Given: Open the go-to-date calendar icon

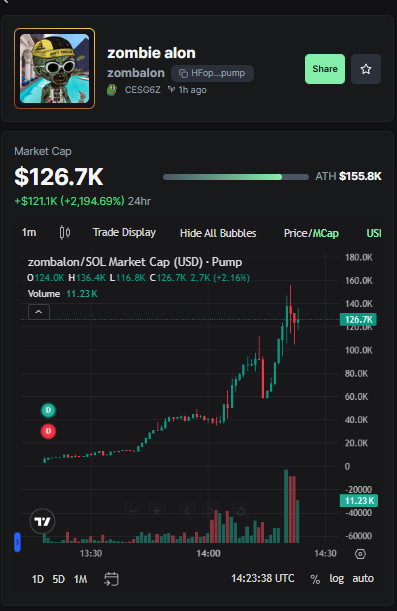Looking at the screenshot, I should (x=111, y=579).
